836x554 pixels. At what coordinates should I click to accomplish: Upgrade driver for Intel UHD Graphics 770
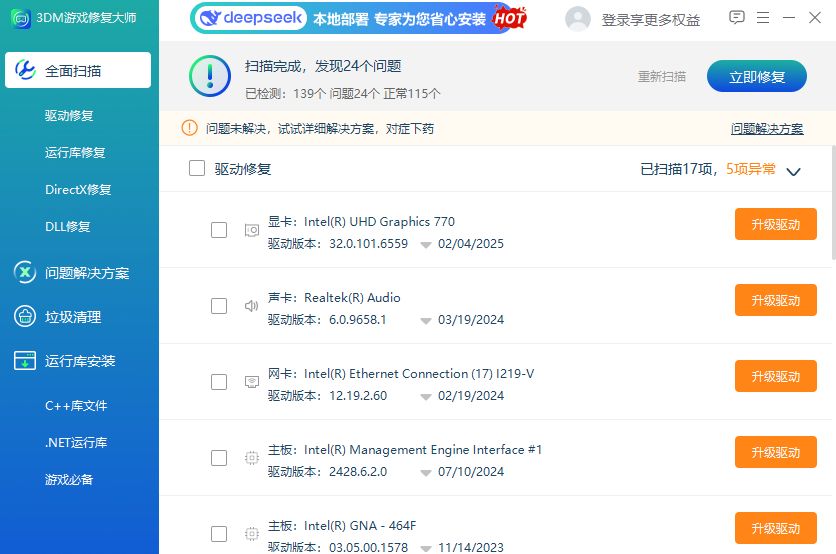pyautogui.click(x=775, y=224)
